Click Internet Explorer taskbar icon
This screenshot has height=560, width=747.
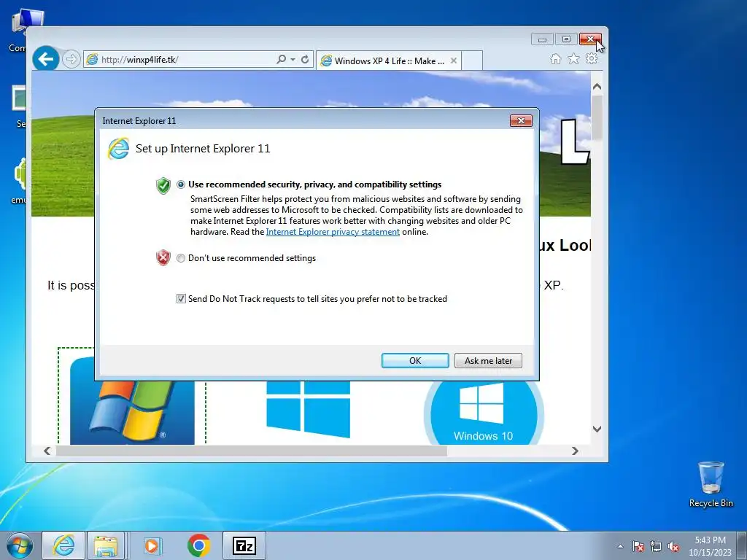(63, 545)
